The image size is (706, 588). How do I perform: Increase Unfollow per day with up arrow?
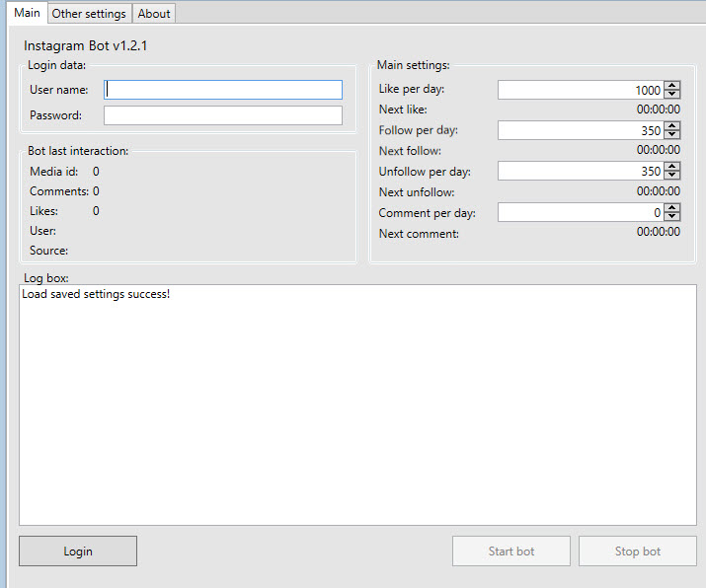pyautogui.click(x=671, y=166)
